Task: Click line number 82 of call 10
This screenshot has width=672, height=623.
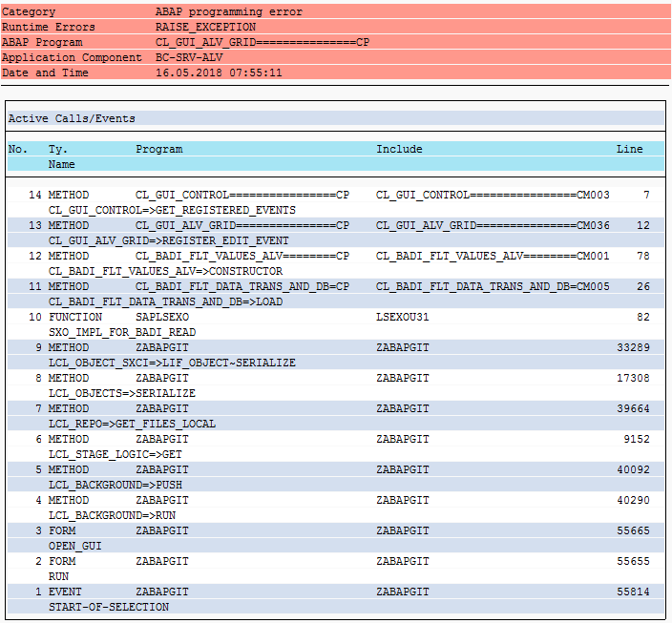Action: pos(642,317)
